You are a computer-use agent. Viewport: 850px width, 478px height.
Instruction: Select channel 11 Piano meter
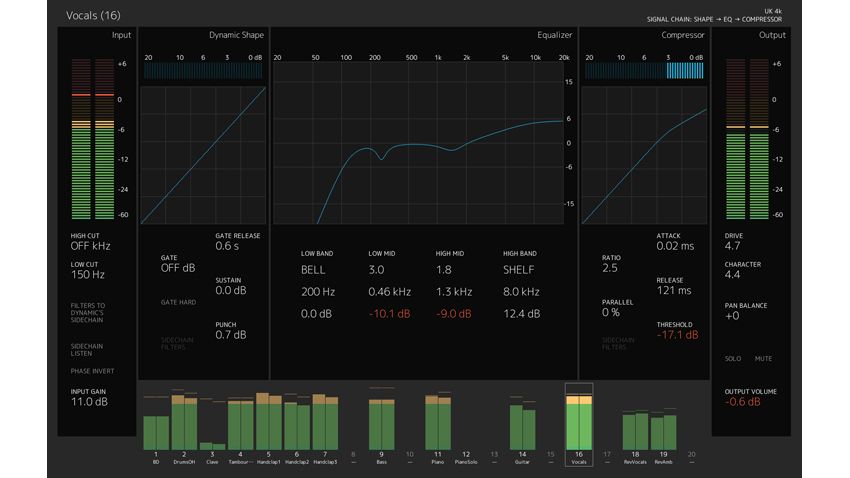(438, 423)
